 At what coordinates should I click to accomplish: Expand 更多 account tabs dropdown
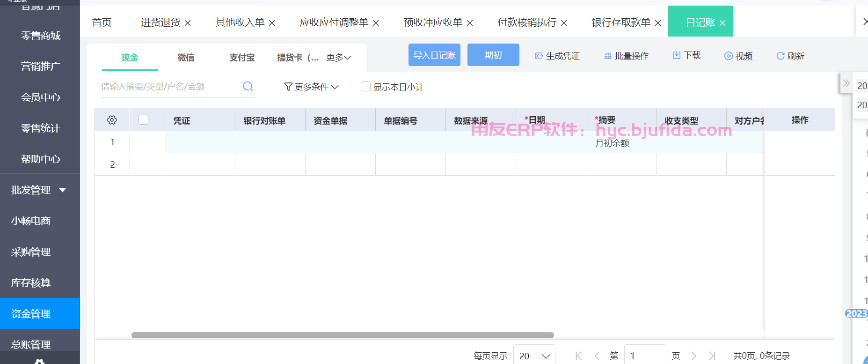339,57
